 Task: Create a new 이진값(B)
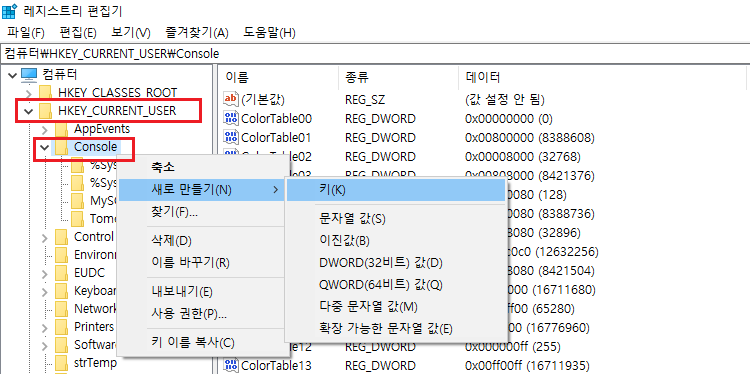(396, 241)
